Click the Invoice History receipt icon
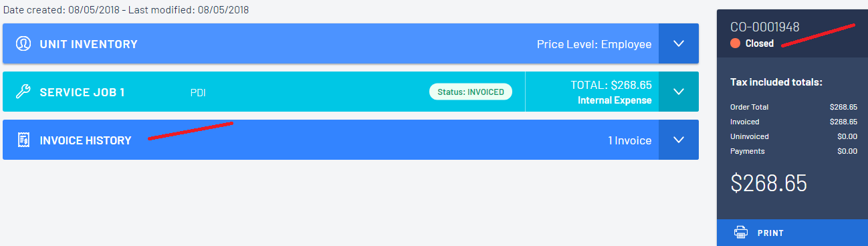The image size is (868, 246). point(23,140)
